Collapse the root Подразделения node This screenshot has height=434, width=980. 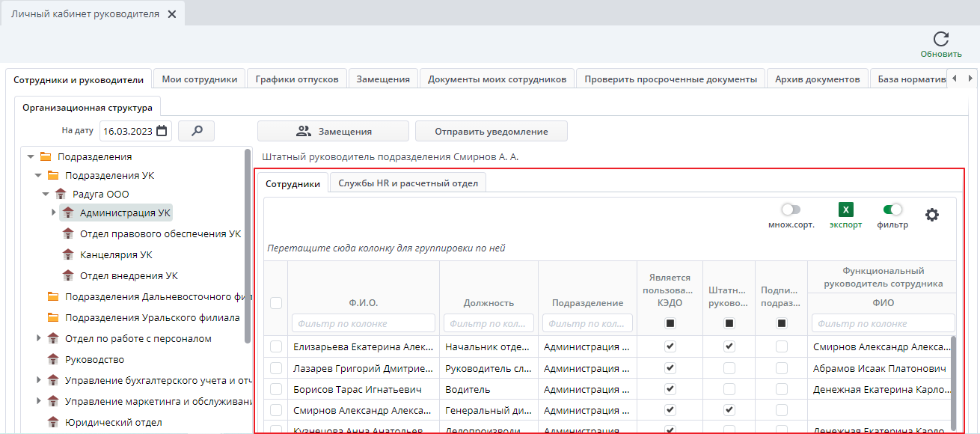click(x=31, y=156)
